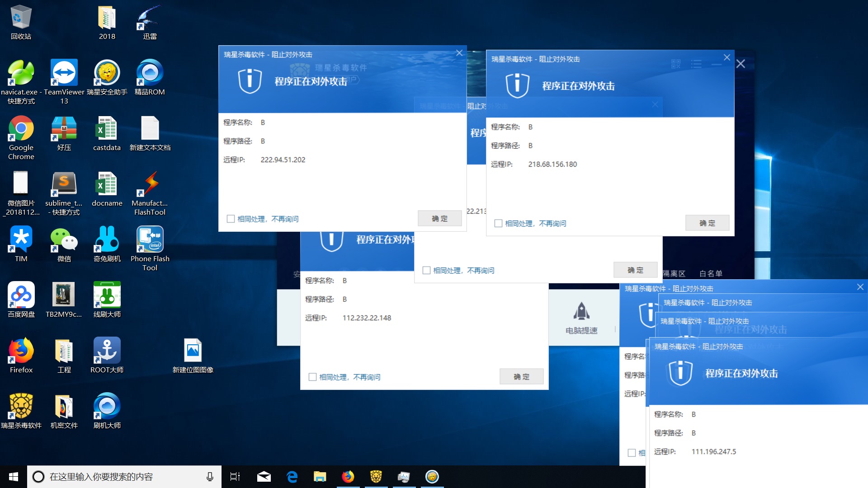Open Microsoft Edge from the taskbar

292,477
